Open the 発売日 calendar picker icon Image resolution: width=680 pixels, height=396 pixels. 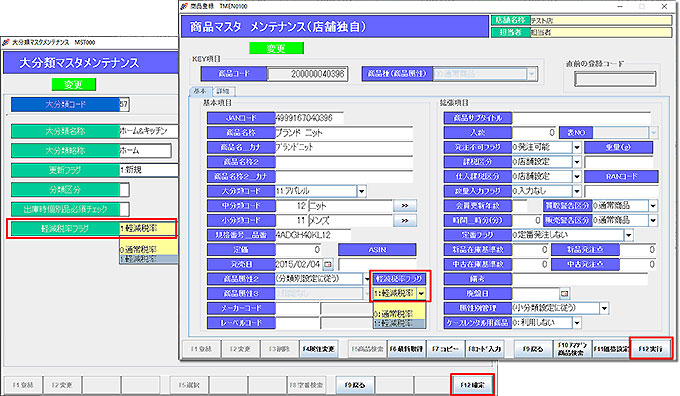click(328, 264)
